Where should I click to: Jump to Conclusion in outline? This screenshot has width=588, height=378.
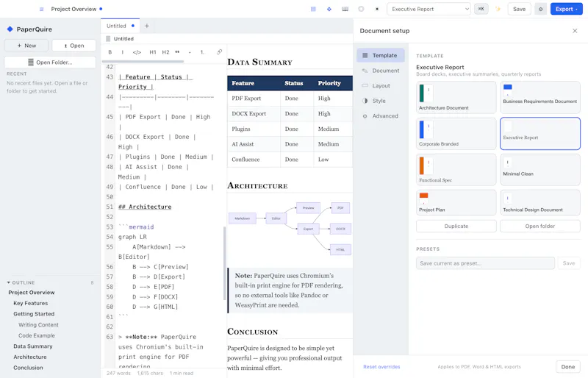(28, 368)
